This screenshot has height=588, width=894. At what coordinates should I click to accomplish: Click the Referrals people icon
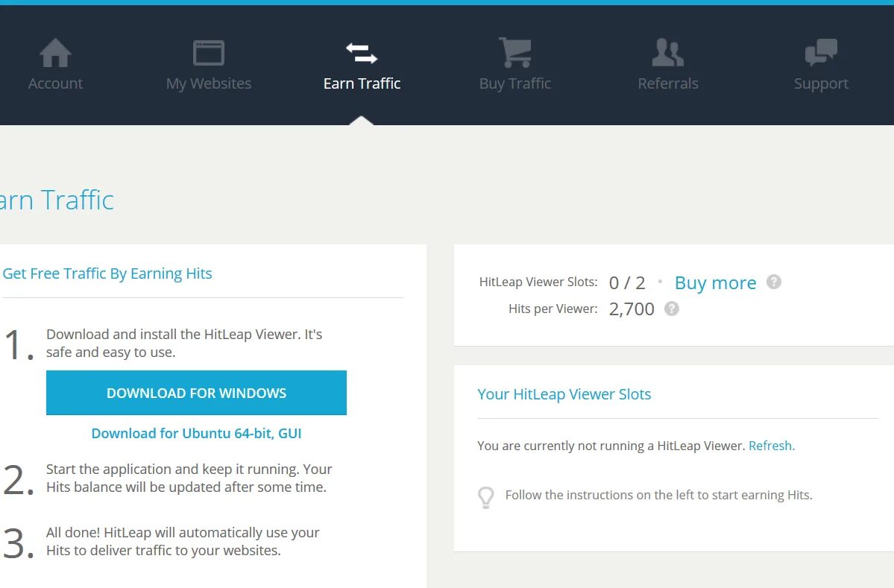tap(667, 52)
